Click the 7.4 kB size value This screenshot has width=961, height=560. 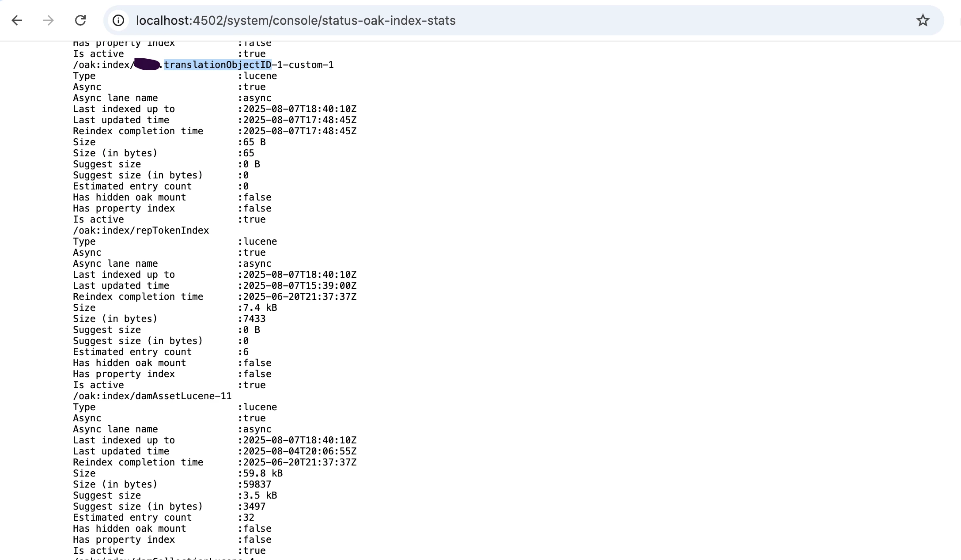pyautogui.click(x=260, y=308)
